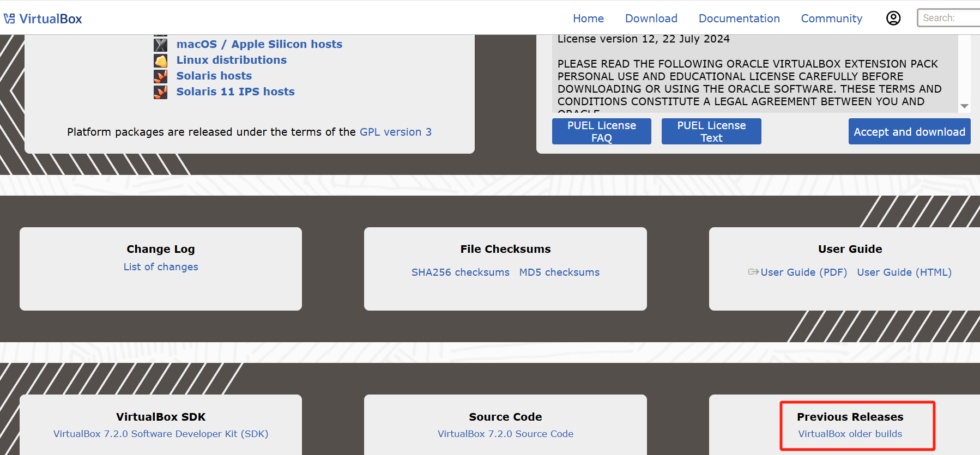
Task: Click the Change Log heading
Action: point(161,249)
